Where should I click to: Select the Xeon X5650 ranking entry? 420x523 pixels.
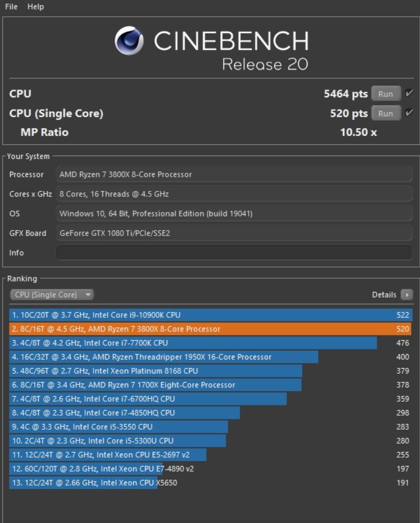(x=84, y=483)
